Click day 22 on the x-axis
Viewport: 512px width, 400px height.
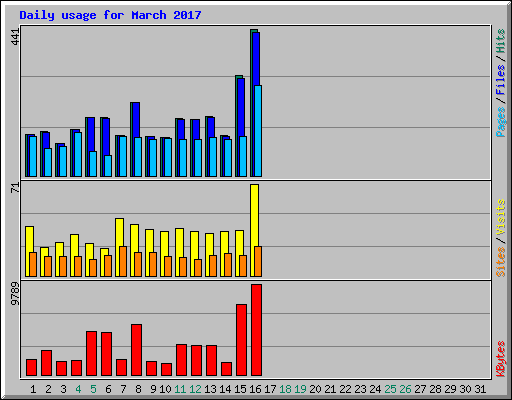click(x=345, y=389)
